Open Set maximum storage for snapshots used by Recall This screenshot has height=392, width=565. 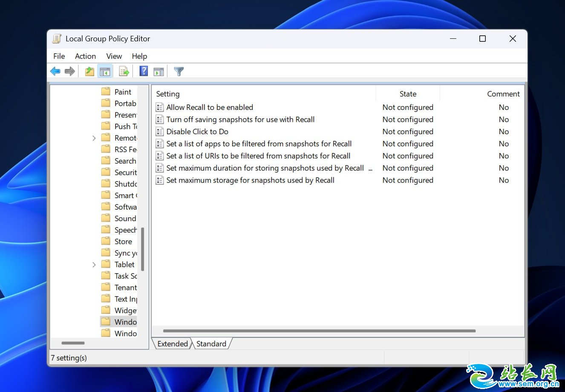(x=250, y=180)
